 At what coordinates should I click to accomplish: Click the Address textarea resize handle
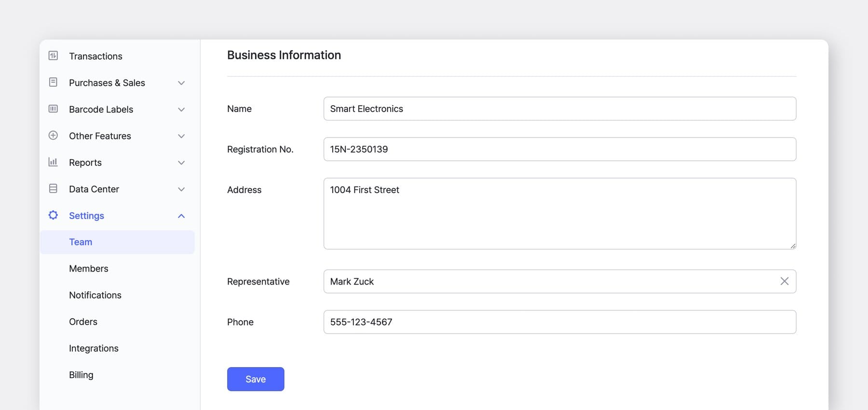tap(793, 246)
